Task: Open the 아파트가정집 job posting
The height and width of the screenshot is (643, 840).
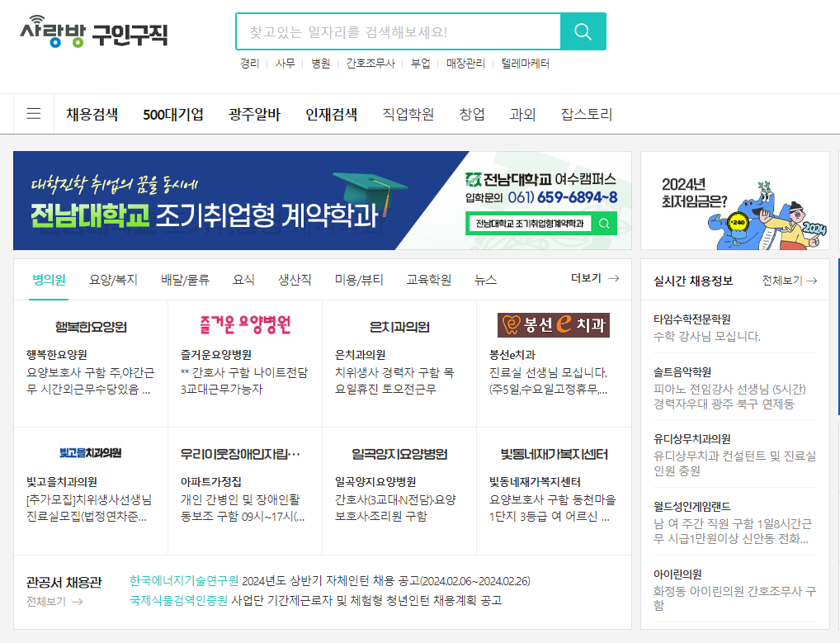Action: pos(211,482)
